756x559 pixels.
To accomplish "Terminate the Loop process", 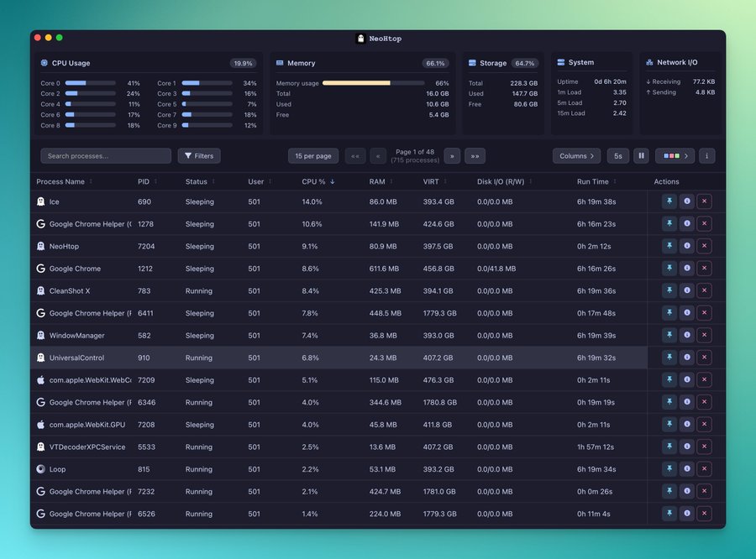I will [x=704, y=469].
